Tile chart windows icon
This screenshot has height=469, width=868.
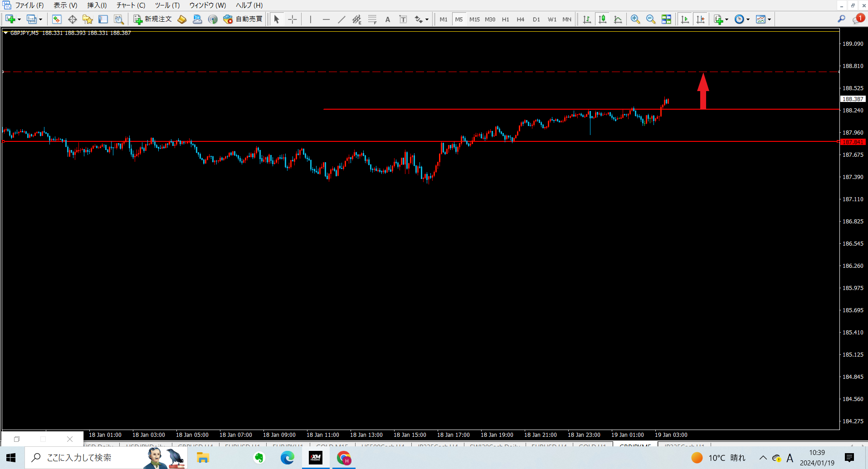pos(666,19)
